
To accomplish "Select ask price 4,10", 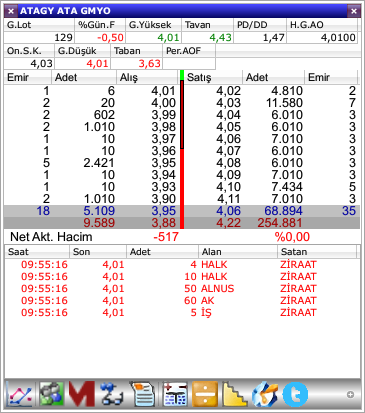I will (x=228, y=187).
